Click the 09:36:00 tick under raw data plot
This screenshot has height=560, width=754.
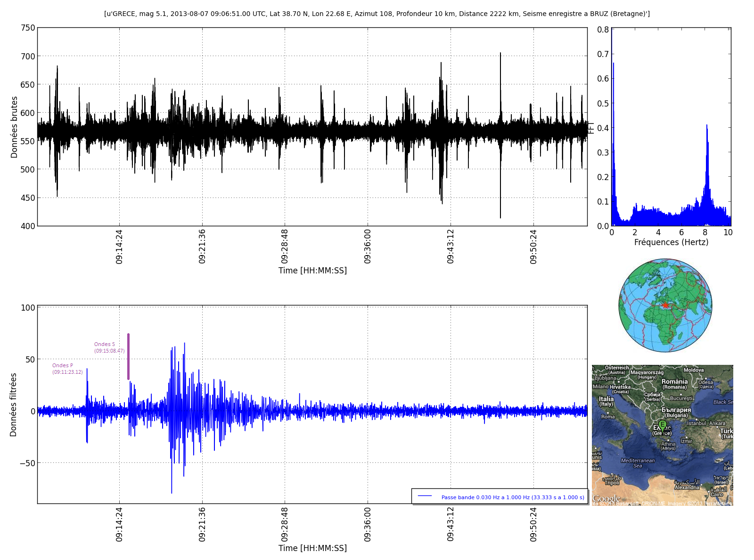coord(368,247)
